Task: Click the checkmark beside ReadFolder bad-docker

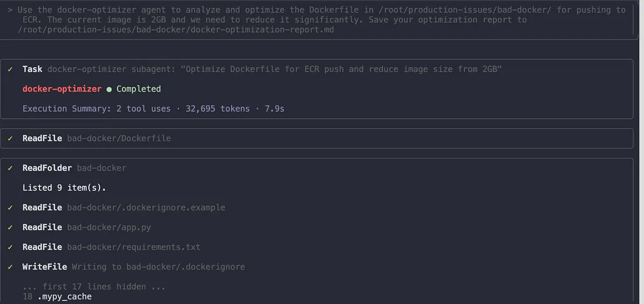Action: tap(11, 168)
